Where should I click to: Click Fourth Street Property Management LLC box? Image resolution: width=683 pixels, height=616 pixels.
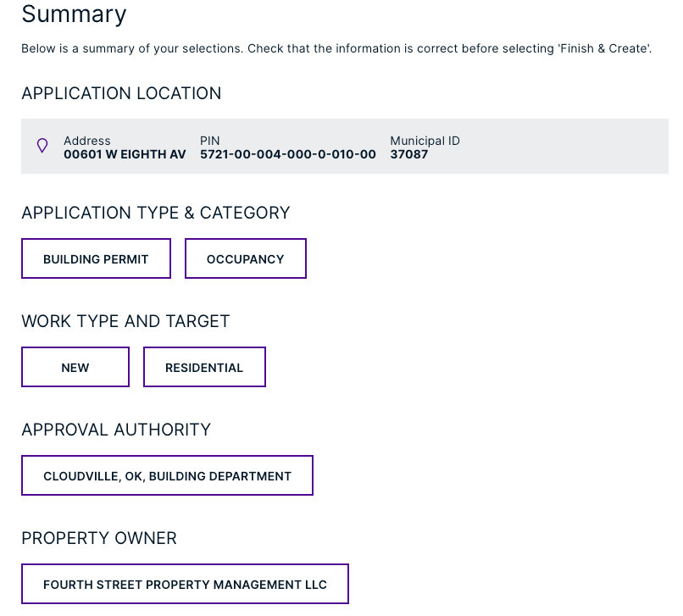click(x=185, y=584)
